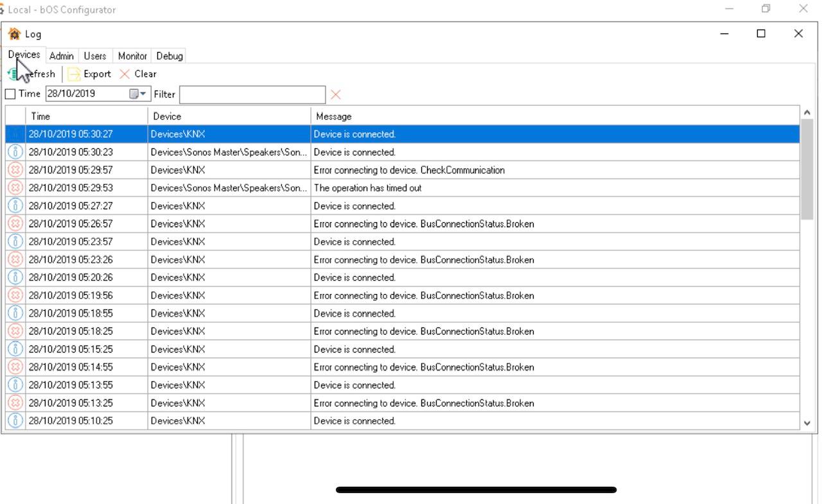Click into the Filter text field
The height and width of the screenshot is (504, 822).
(x=252, y=94)
